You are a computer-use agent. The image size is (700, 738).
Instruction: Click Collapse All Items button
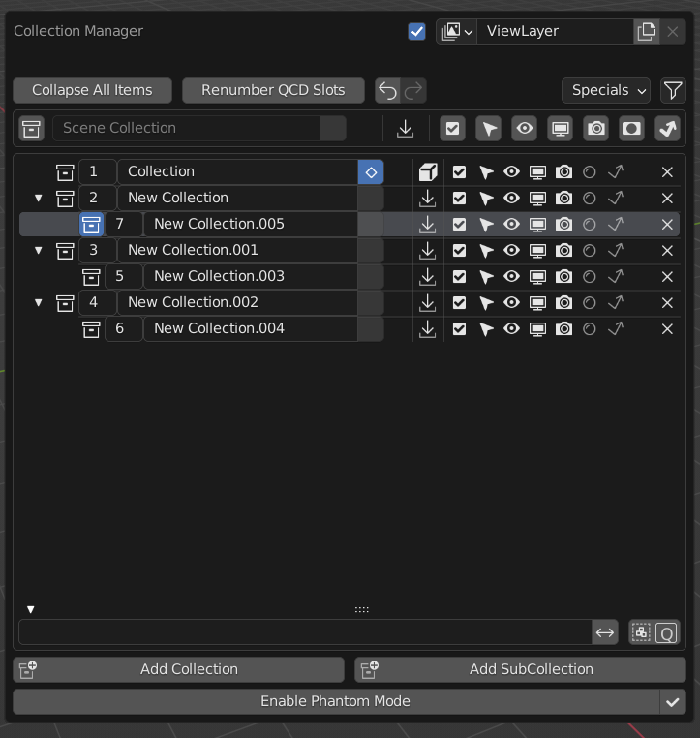click(92, 90)
